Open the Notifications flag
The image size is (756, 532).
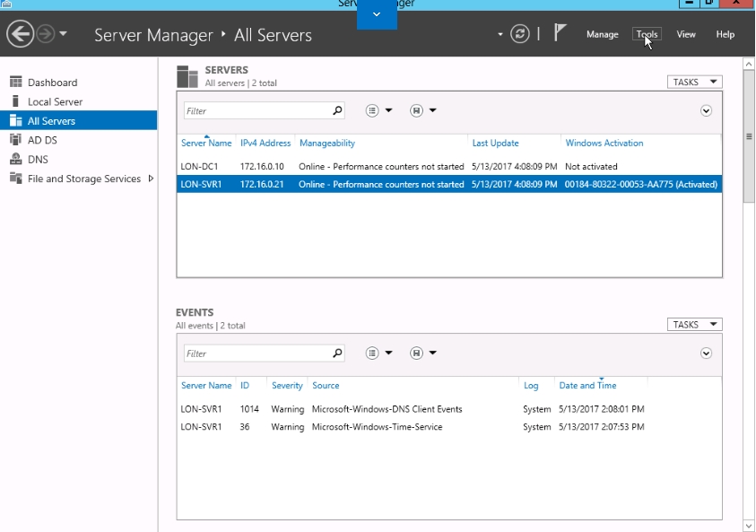pyautogui.click(x=560, y=33)
